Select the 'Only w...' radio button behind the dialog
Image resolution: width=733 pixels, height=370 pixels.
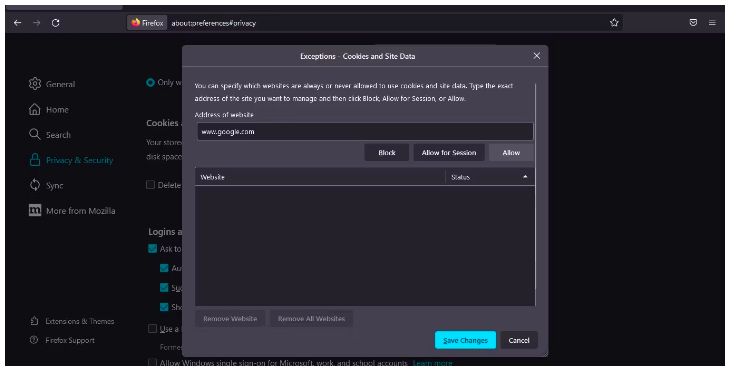[150, 82]
